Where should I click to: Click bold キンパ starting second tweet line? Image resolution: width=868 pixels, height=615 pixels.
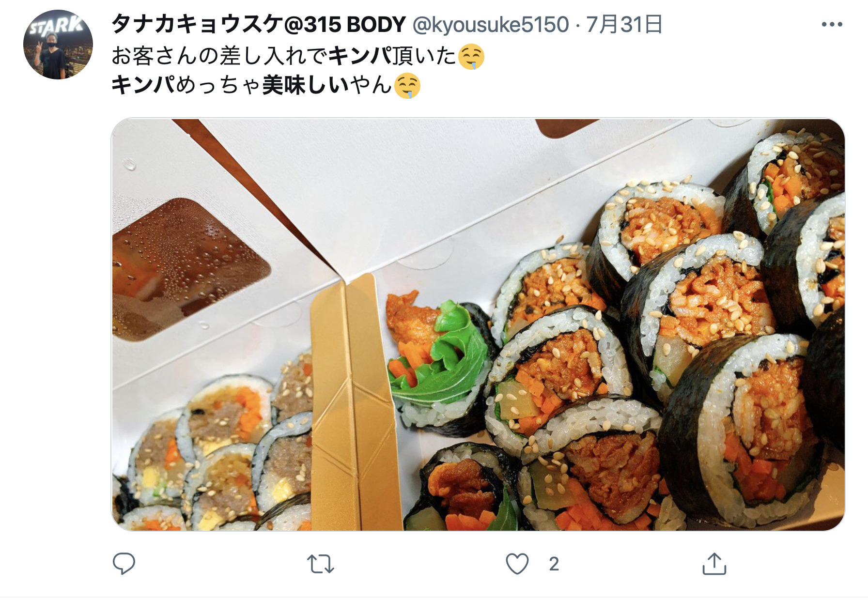[x=143, y=85]
